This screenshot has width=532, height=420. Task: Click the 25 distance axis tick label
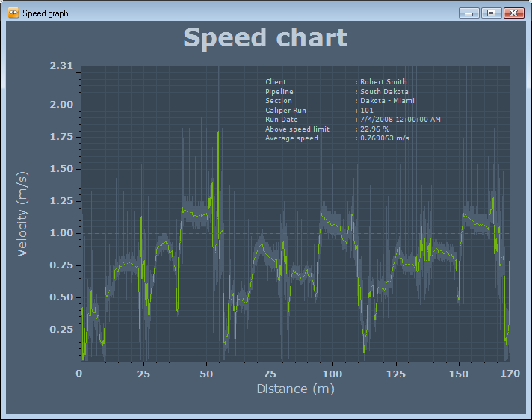pos(143,374)
